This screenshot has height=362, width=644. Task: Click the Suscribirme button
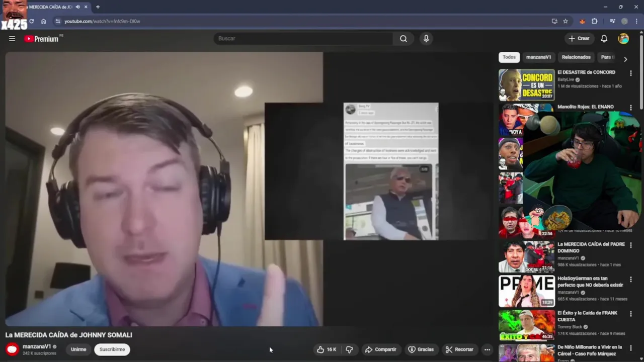[x=112, y=349]
